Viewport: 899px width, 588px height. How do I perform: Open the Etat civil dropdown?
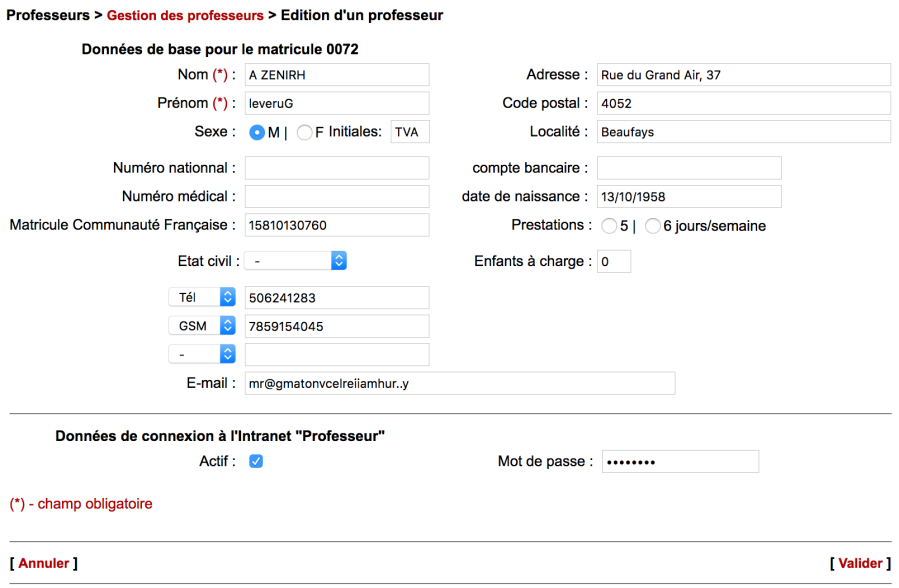click(295, 260)
